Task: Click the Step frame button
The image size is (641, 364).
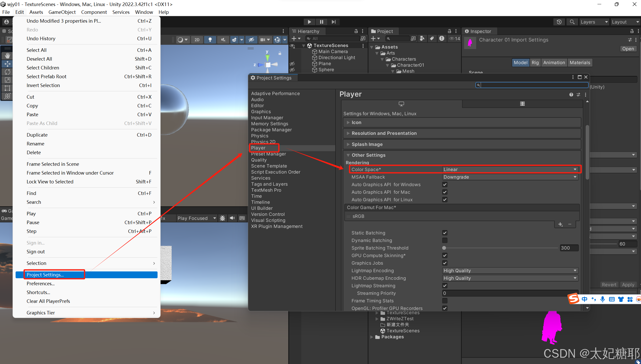Action: 333,22
